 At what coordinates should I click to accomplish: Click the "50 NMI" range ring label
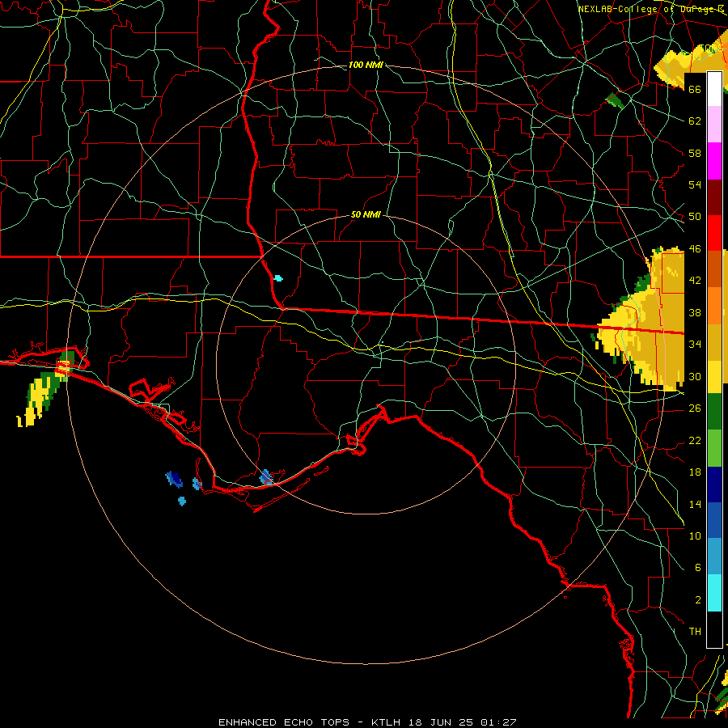pos(366,214)
